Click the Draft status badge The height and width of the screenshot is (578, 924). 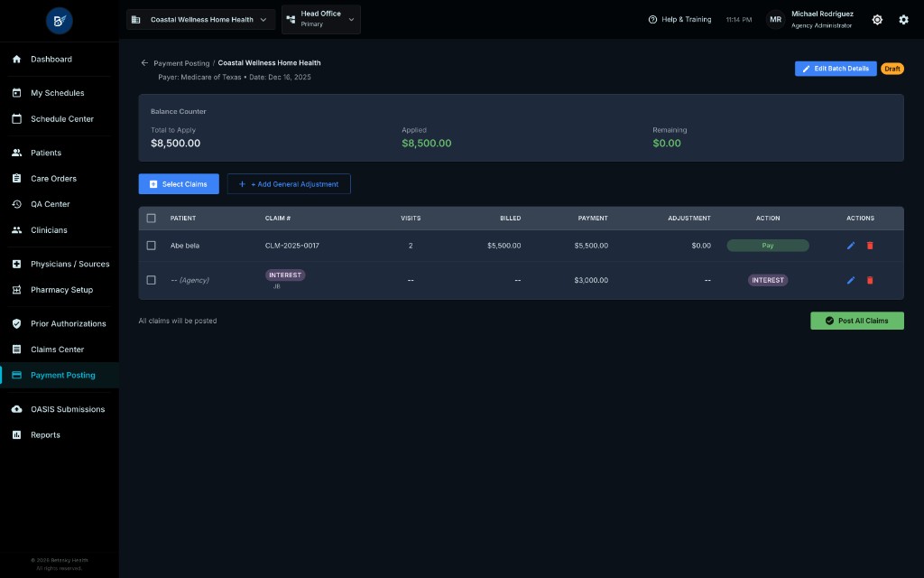(x=892, y=69)
